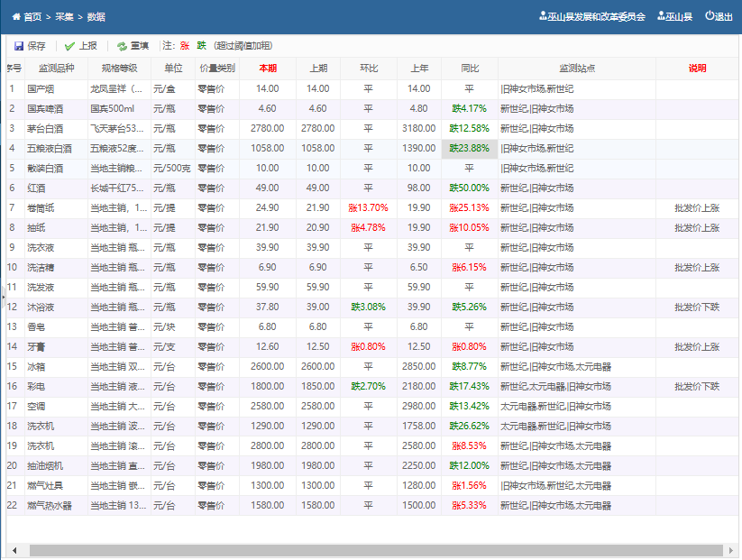Image resolution: width=742 pixels, height=560 pixels.
Task: Edit 本期 price 37.80 for 沐浴液
Action: [x=268, y=308]
